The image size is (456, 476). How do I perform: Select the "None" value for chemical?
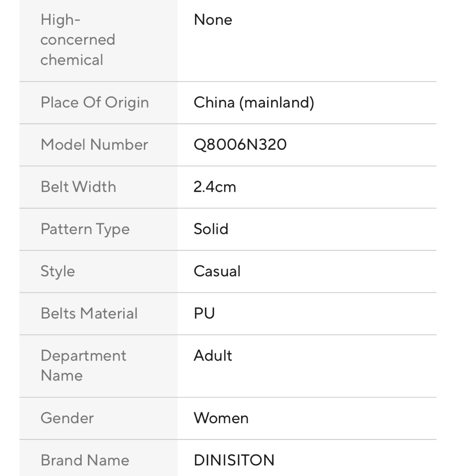[213, 20]
